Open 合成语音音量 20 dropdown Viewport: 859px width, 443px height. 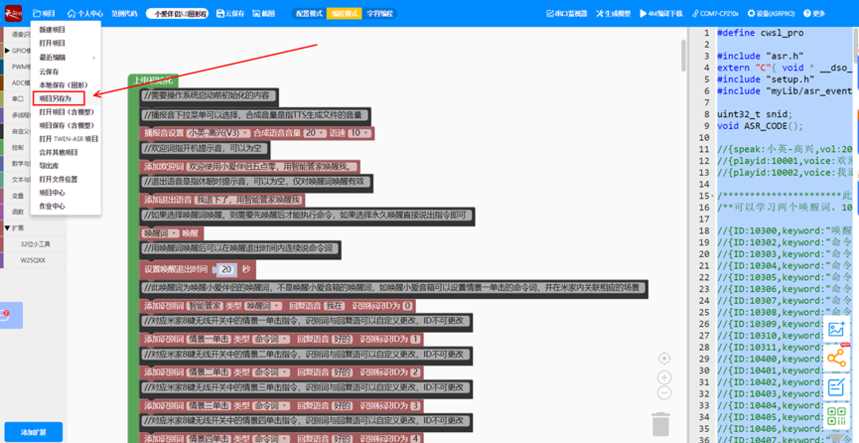pyautogui.click(x=314, y=133)
